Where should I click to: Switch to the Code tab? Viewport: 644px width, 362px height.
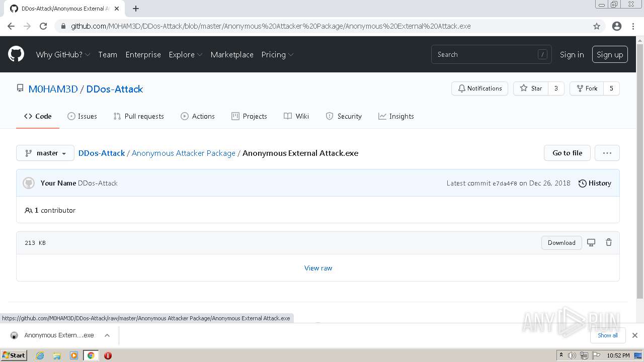click(x=38, y=116)
